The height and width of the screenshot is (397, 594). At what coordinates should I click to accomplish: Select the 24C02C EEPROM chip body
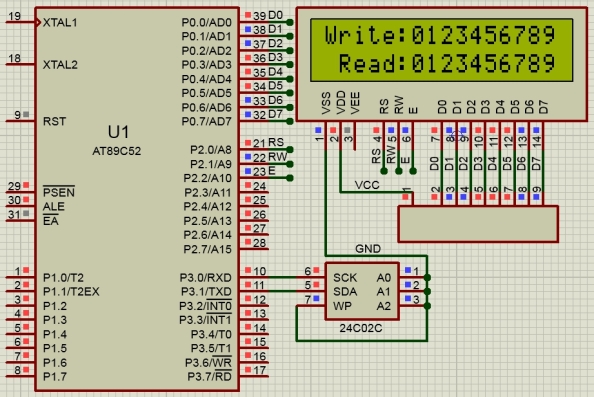pos(362,291)
